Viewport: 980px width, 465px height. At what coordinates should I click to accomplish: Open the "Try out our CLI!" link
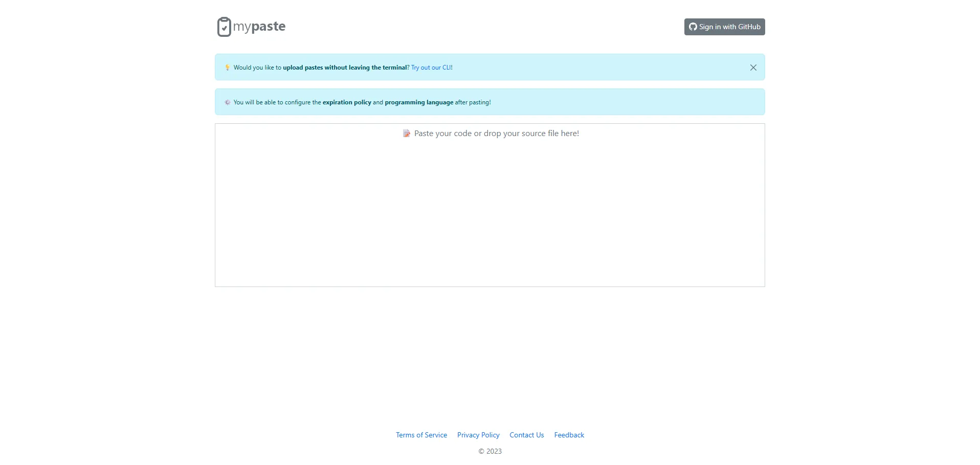click(432, 68)
